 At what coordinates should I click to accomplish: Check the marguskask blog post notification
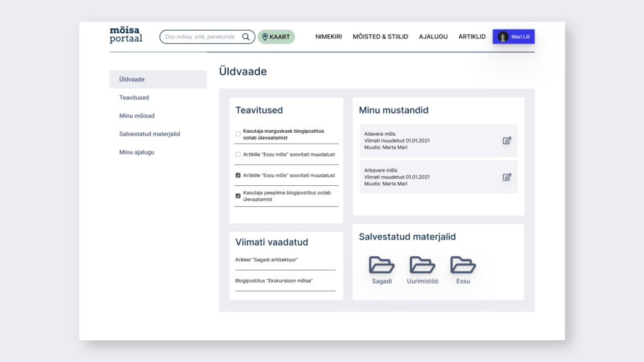click(238, 134)
